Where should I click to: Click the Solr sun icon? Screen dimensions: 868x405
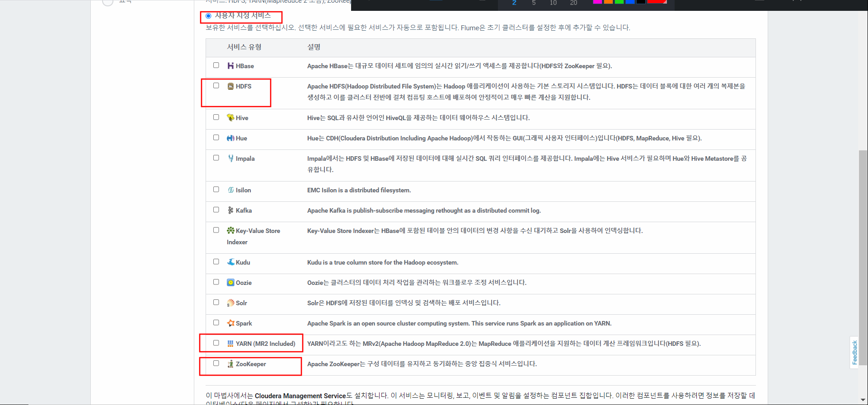tap(230, 303)
